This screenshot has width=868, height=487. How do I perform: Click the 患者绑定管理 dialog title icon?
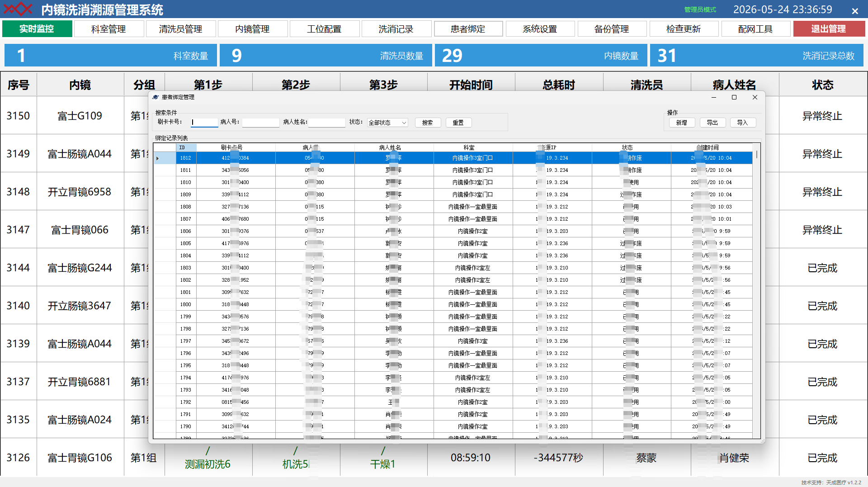coord(156,97)
